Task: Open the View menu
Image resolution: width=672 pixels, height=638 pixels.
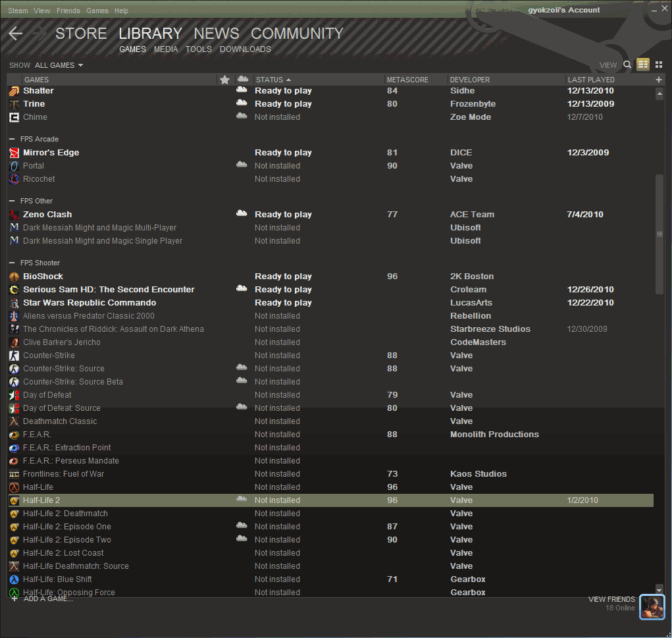Action: [41, 11]
